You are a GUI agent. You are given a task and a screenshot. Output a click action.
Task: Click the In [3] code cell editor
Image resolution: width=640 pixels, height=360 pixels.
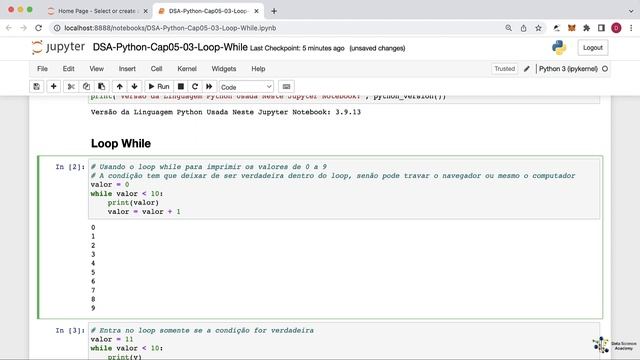344,342
